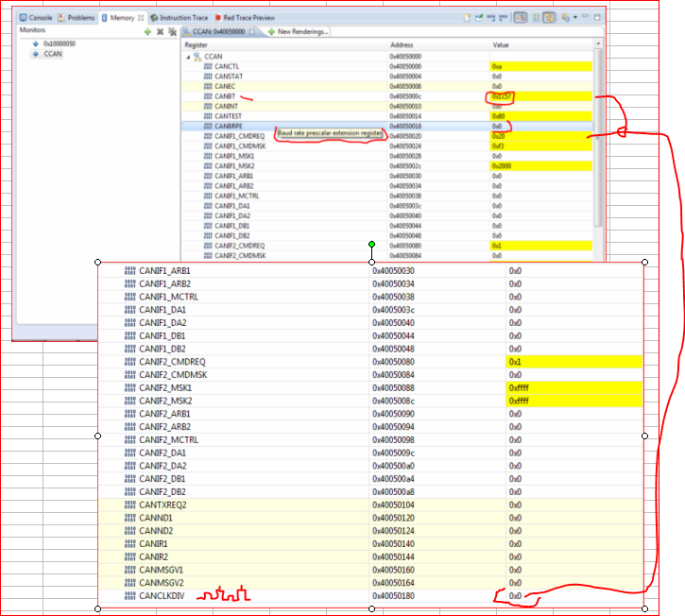This screenshot has height=616, width=685.
Task: Collapse the CCAN peripheral tree node
Action: pos(188,57)
